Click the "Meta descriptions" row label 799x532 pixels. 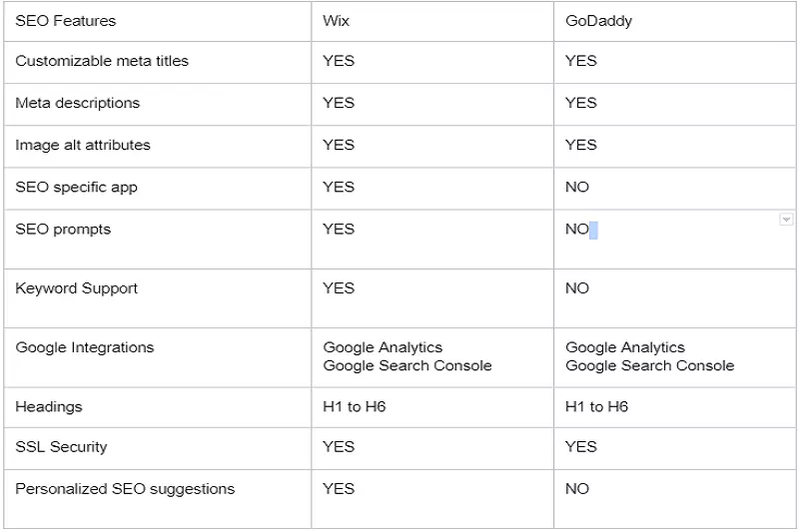click(78, 103)
